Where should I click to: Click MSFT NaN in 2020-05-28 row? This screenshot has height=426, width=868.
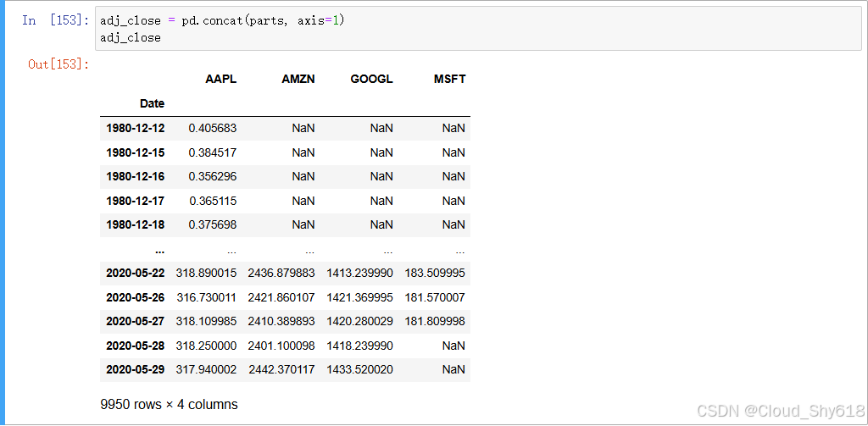coord(454,346)
